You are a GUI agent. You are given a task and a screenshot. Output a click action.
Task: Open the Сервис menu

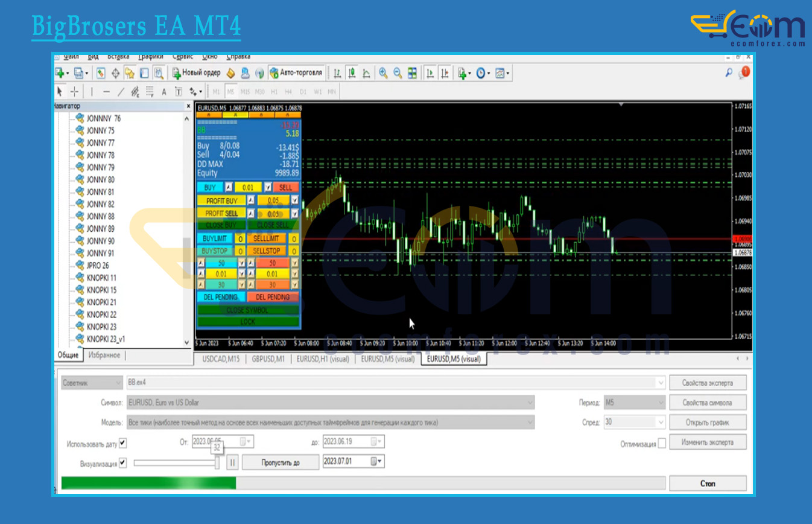tap(183, 57)
